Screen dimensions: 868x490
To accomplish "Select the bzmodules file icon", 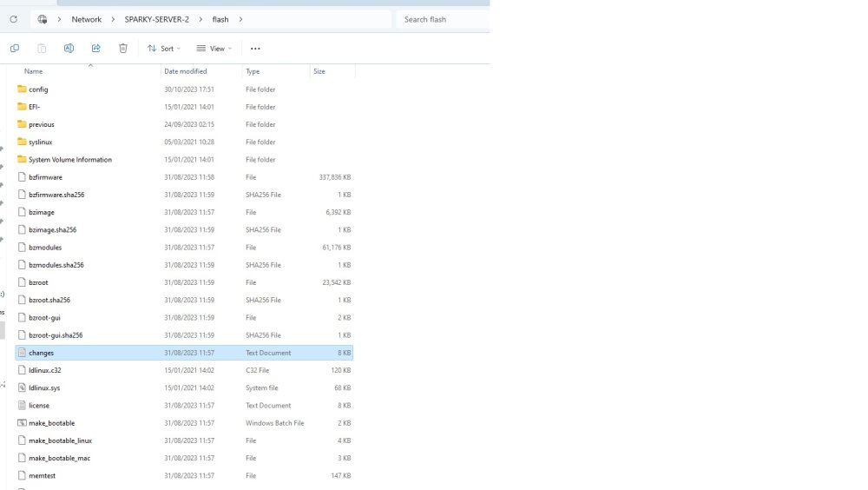I will 22,248.
